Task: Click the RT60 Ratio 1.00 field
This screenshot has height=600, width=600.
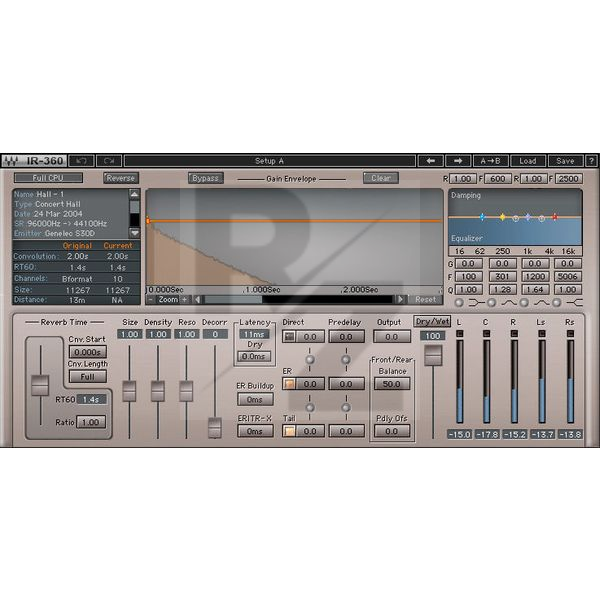Action: coord(91,422)
